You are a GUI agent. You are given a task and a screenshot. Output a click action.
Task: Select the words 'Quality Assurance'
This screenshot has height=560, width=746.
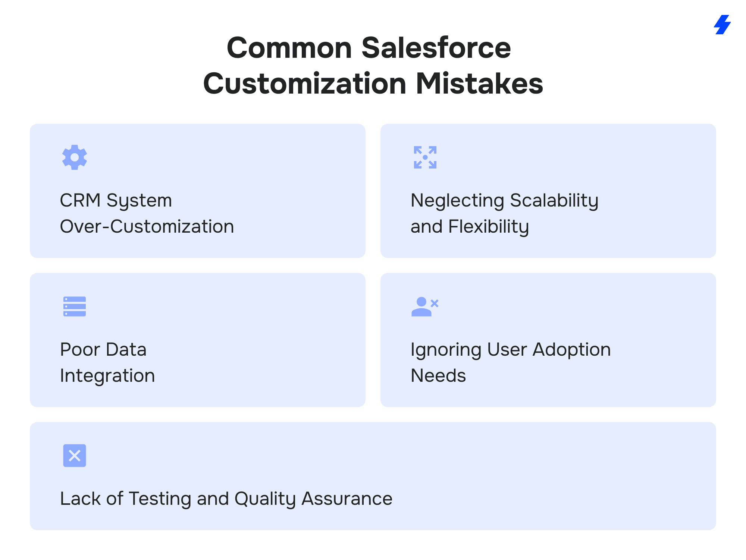click(313, 499)
